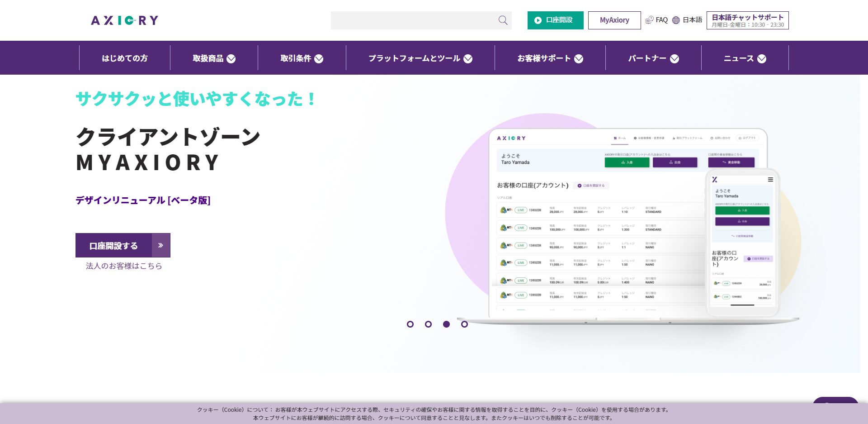Follow the 法人のお客様はこちら link
868x424 pixels.
pyautogui.click(x=124, y=266)
